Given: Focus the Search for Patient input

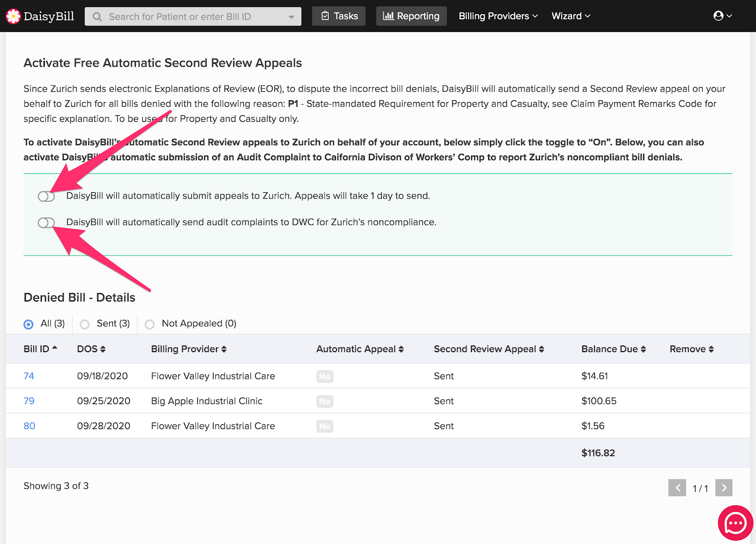Looking at the screenshot, I should 193,17.
